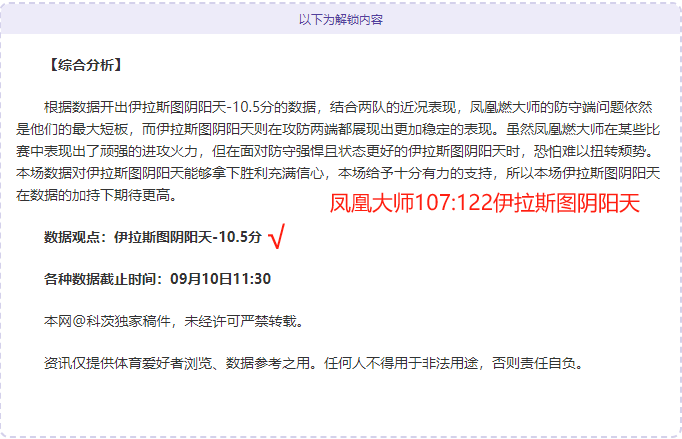This screenshot has height=439, width=682.
Task: Click the disclaimer line starting 资讯仅提供
Action: click(314, 363)
